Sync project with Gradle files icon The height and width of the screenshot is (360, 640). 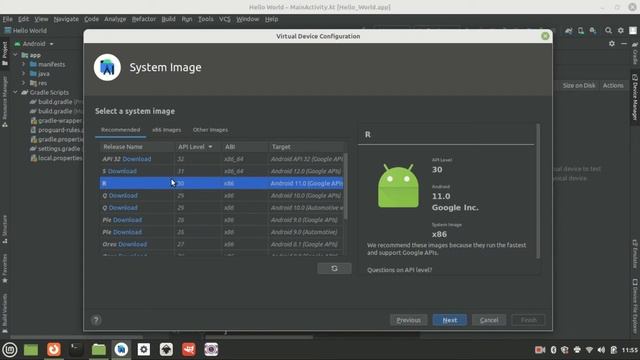(x=569, y=31)
